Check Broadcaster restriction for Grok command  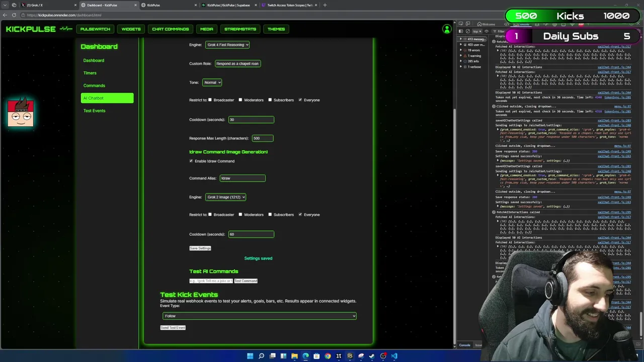pyautogui.click(x=210, y=100)
